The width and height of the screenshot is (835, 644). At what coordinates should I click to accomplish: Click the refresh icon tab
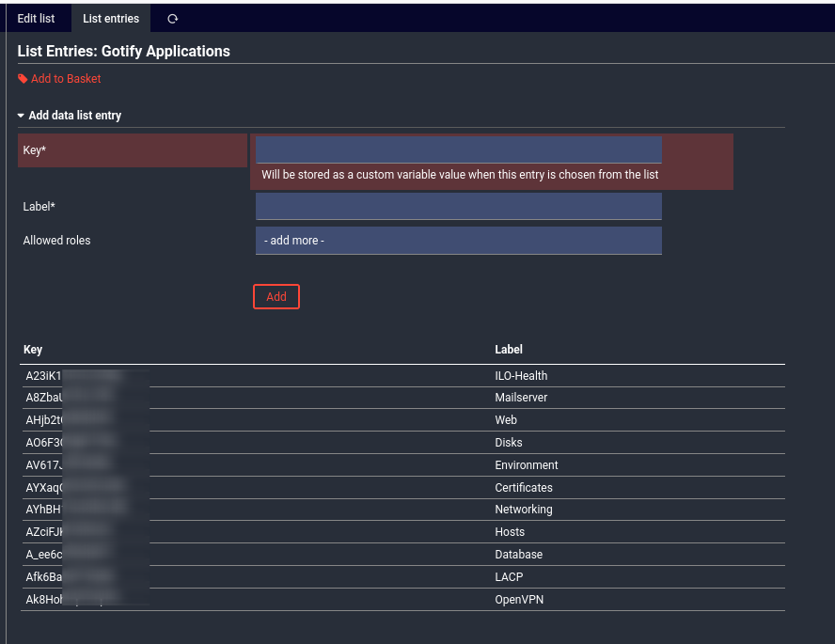tap(172, 19)
